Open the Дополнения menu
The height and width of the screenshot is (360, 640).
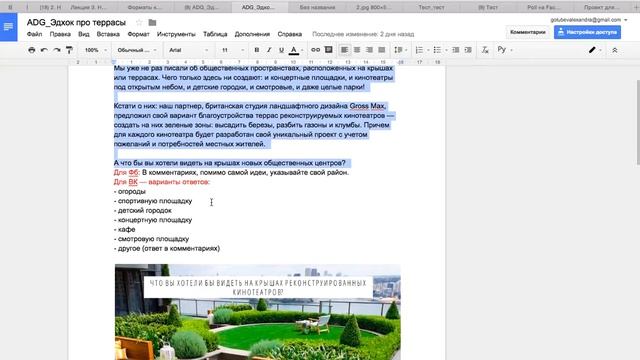click(x=252, y=34)
